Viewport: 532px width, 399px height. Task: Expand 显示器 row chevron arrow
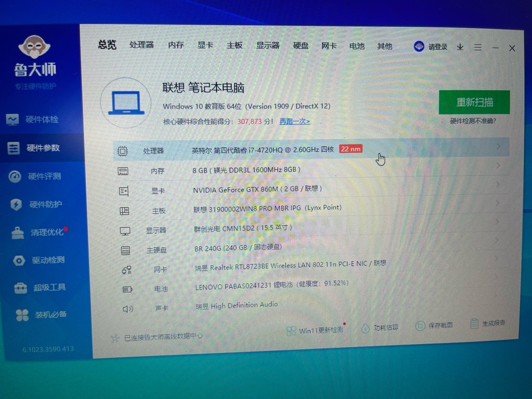(x=497, y=222)
